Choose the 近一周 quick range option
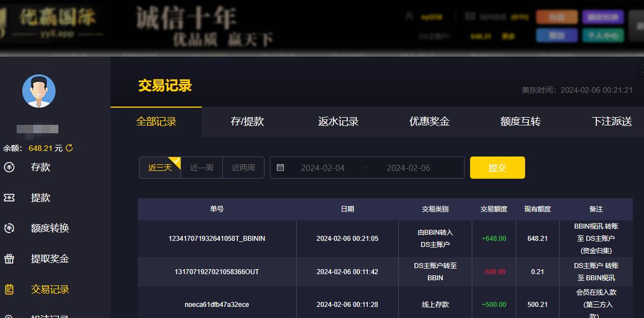The width and height of the screenshot is (644, 318). 202,168
